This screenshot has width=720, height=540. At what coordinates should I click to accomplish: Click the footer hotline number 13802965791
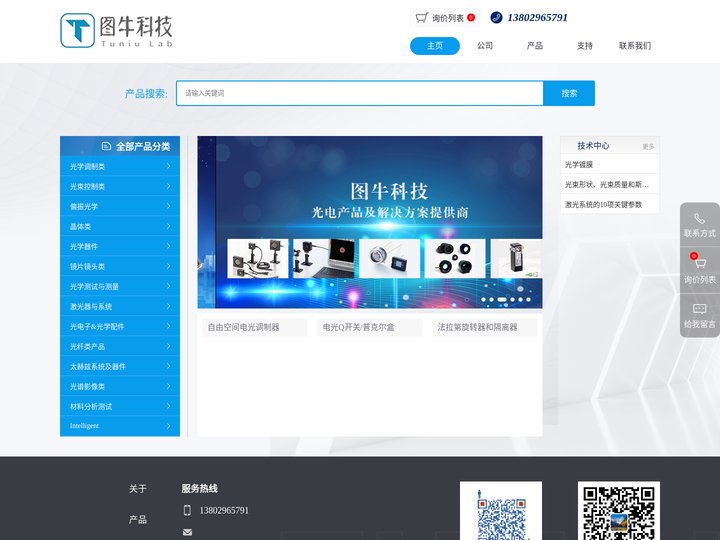(224, 510)
